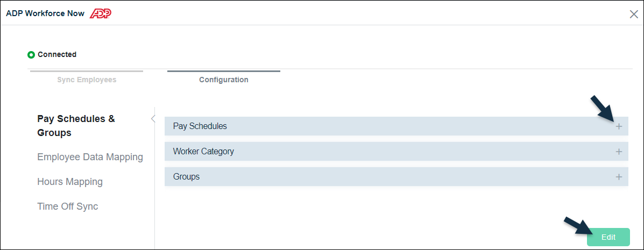Select the Configuration tab
This screenshot has width=644, height=250.
click(224, 80)
